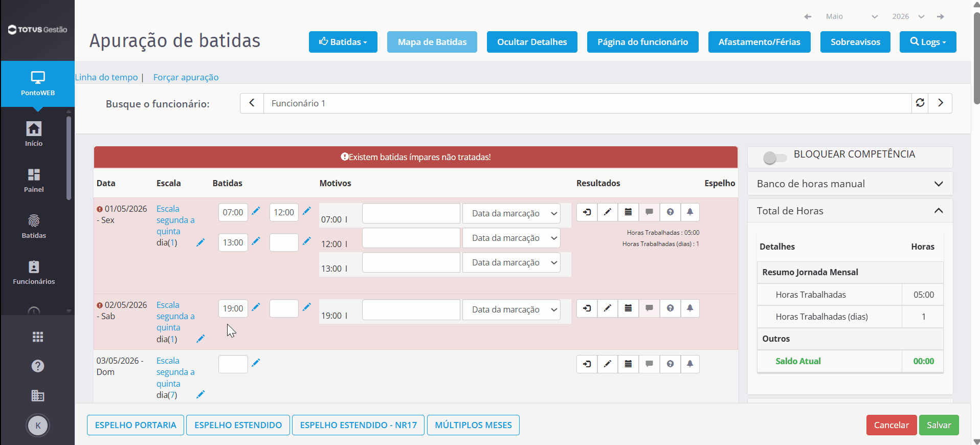
Task: Open Painel sidebar item
Action: point(34,180)
